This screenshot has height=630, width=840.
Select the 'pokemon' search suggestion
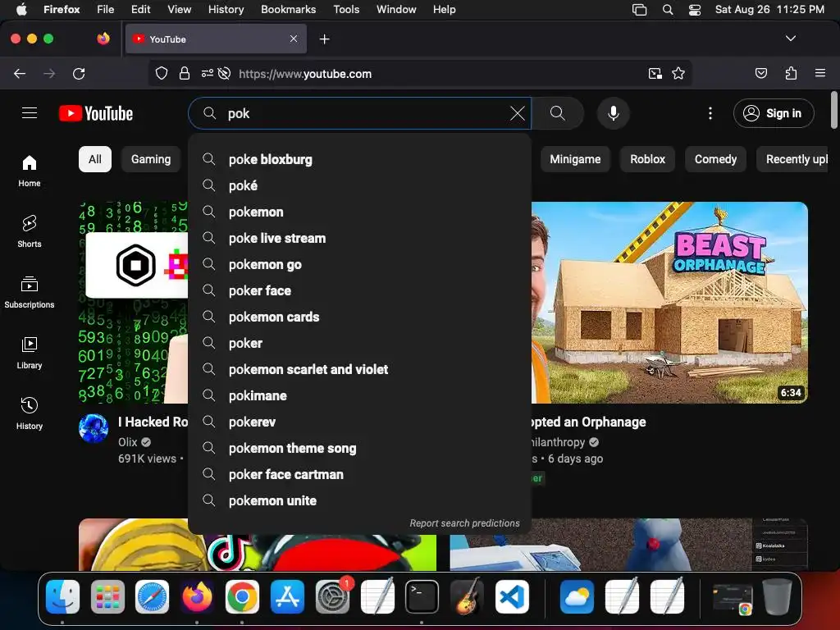[359, 212]
